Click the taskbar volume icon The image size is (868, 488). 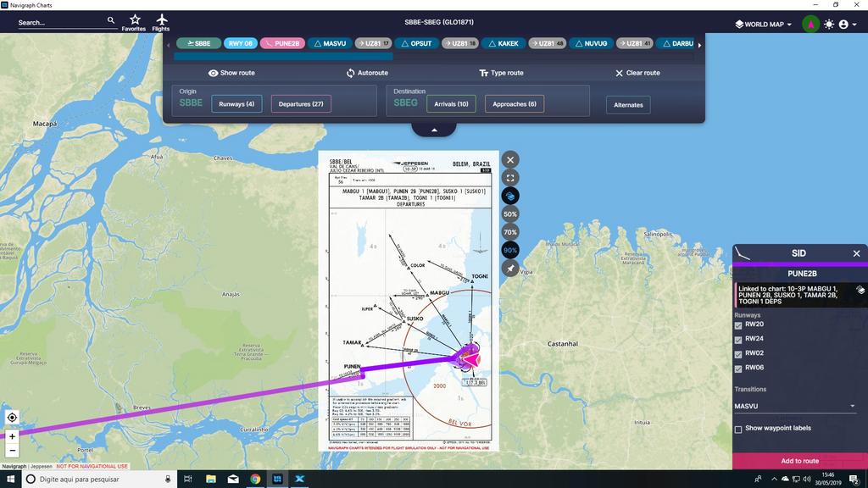coord(807,480)
